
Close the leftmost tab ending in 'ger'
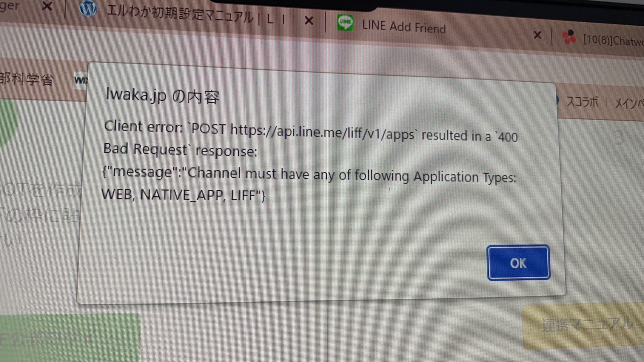(47, 6)
